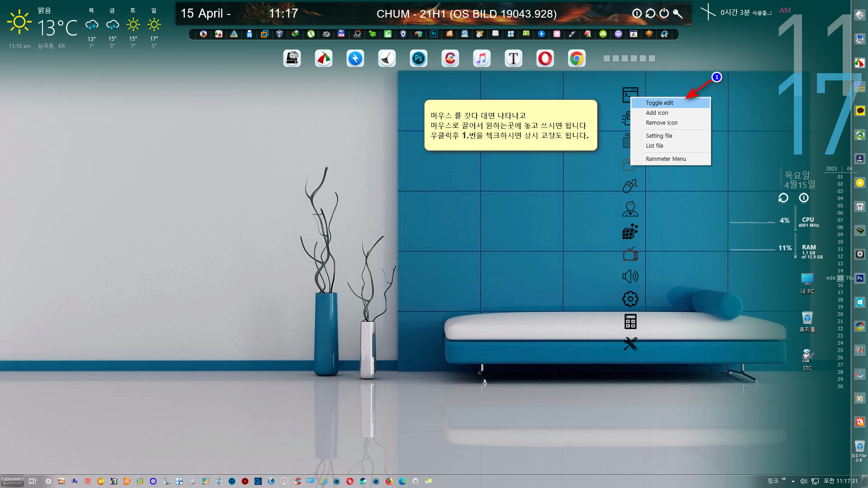Launch the music note app in the dock
This screenshot has width=868, height=488.
[x=482, y=58]
